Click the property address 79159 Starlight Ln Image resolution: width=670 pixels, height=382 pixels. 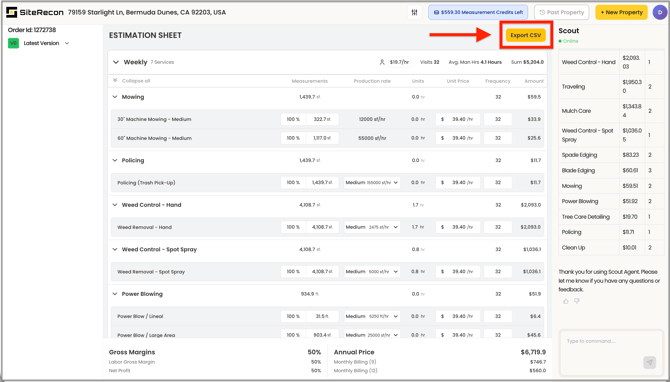pyautogui.click(x=147, y=12)
